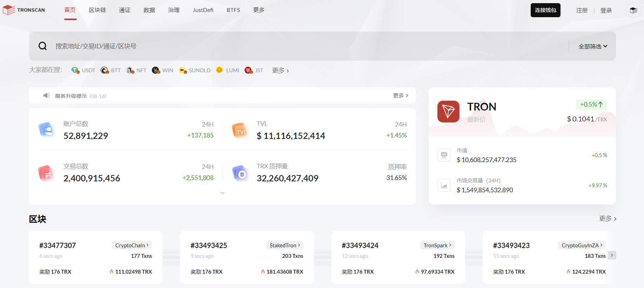The height and width of the screenshot is (288, 644).
Task: Click the $ 10,608,257,477.235 market cap value
Action: pyautogui.click(x=487, y=160)
